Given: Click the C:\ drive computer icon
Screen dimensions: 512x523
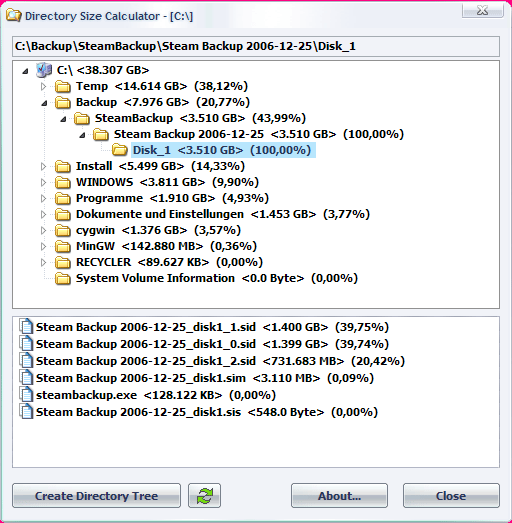Looking at the screenshot, I should 44,70.
